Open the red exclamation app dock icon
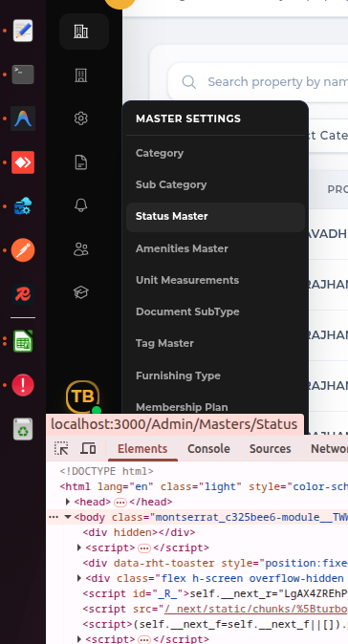 click(23, 385)
